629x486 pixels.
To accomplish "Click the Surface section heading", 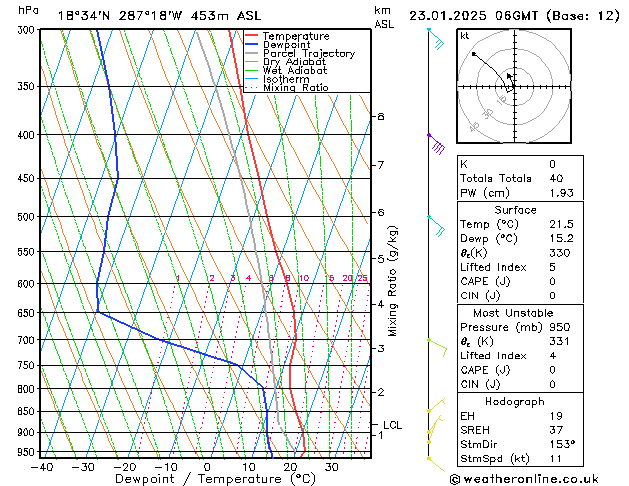I will point(515,210).
